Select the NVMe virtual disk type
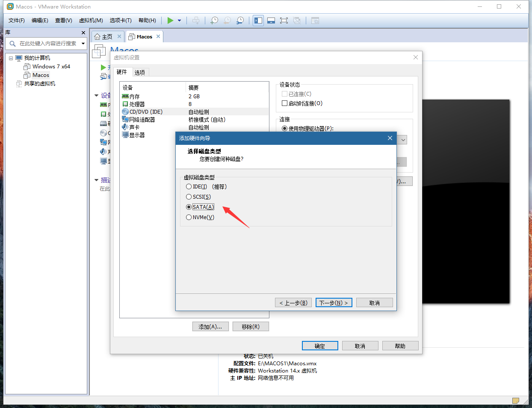The width and height of the screenshot is (532, 408). [189, 217]
